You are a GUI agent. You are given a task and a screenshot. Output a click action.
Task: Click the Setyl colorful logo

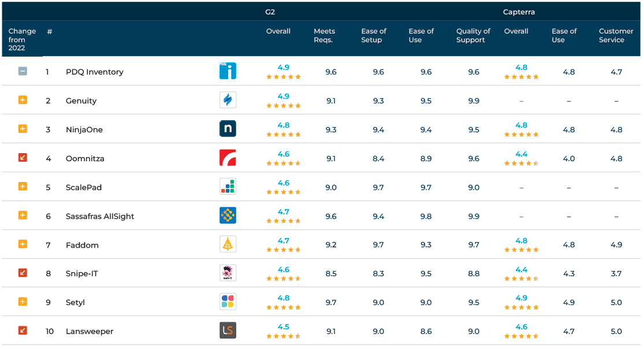coord(228,302)
